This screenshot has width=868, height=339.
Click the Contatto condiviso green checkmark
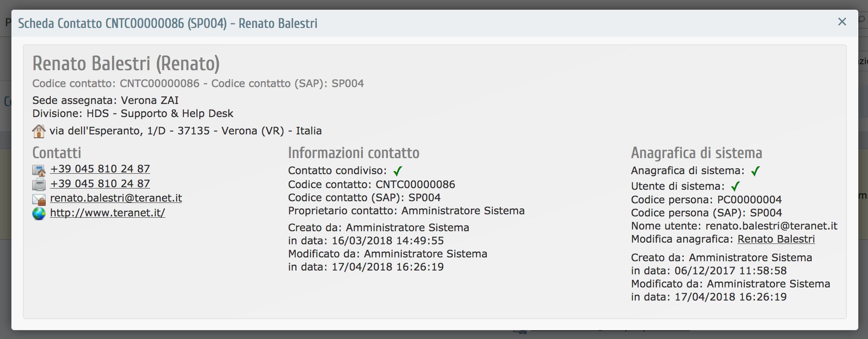point(398,171)
